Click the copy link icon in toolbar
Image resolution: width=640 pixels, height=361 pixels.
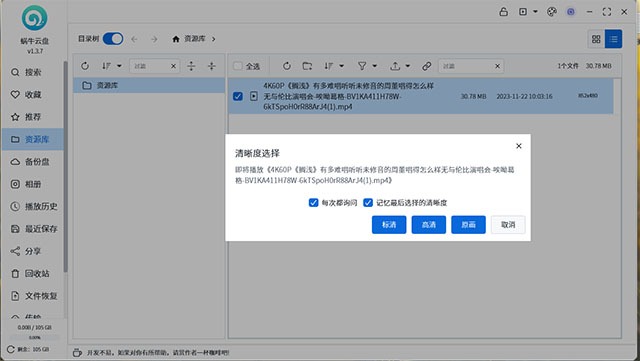point(427,66)
